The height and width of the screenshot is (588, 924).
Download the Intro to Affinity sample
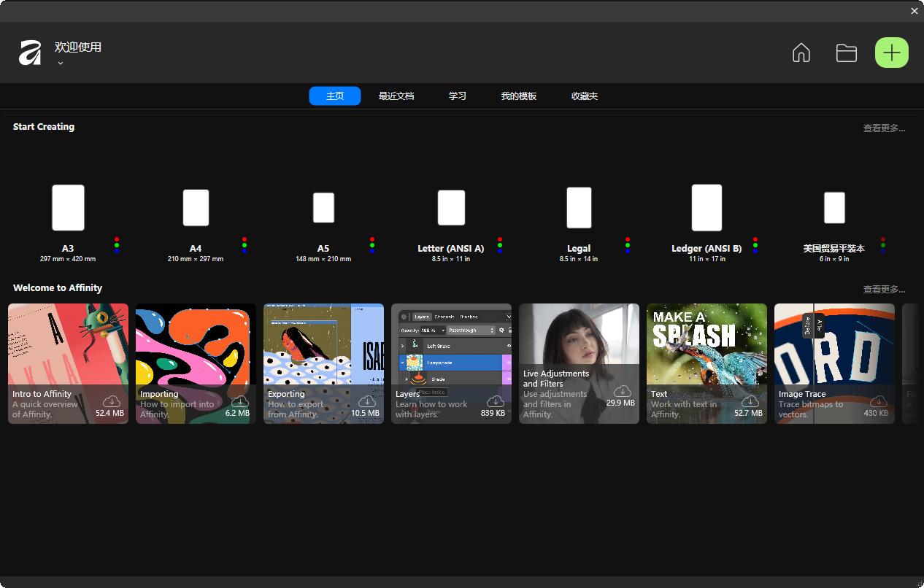[x=112, y=401]
